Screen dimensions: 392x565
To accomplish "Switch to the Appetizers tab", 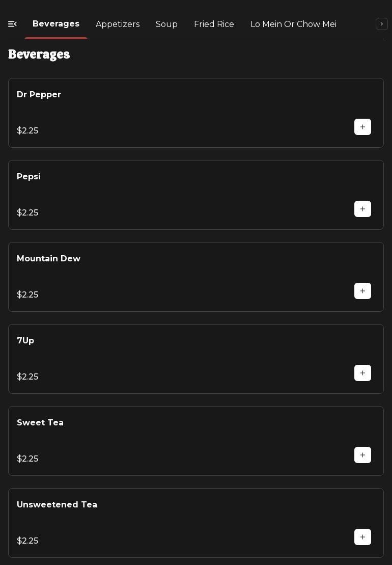I will point(118,24).
